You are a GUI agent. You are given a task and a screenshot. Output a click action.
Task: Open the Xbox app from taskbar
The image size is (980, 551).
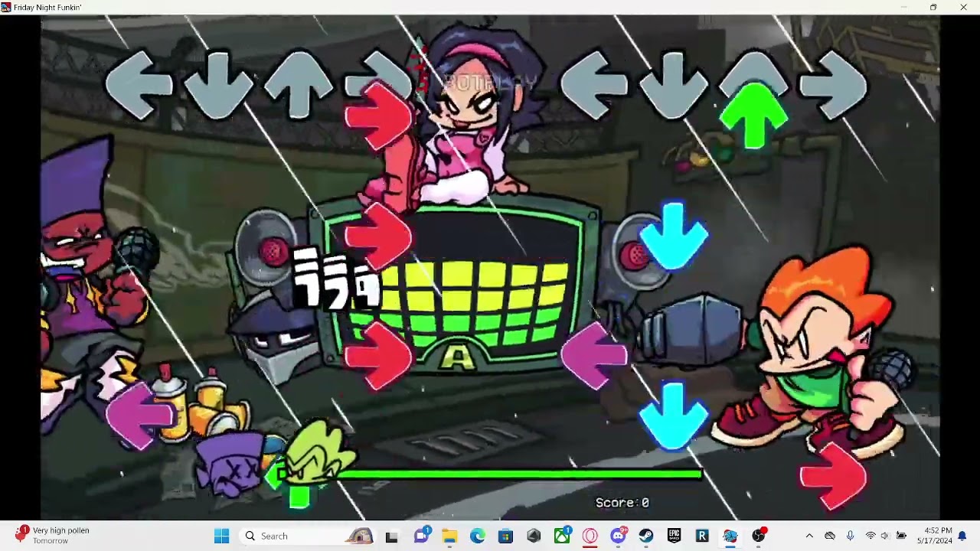coord(562,536)
